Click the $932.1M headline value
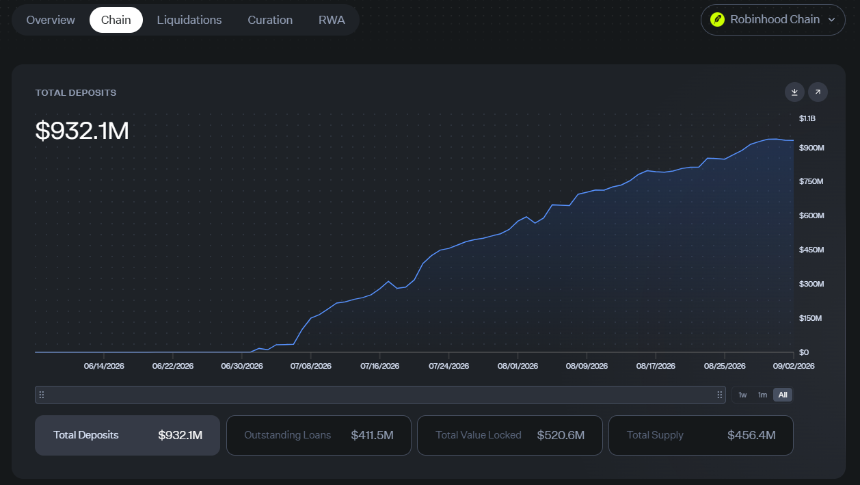 pos(82,131)
